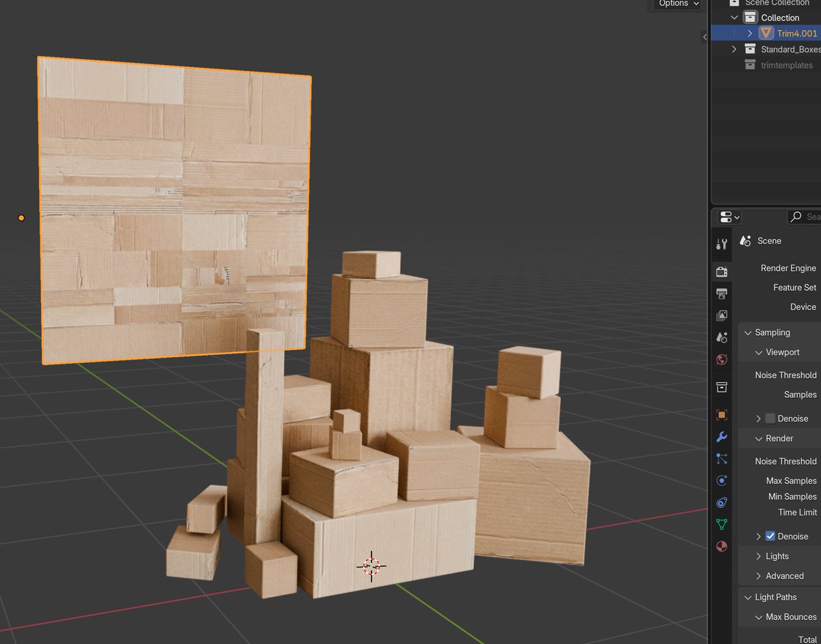This screenshot has width=821, height=644.
Task: Click the 3D cursor in the viewport
Action: pyautogui.click(x=372, y=566)
